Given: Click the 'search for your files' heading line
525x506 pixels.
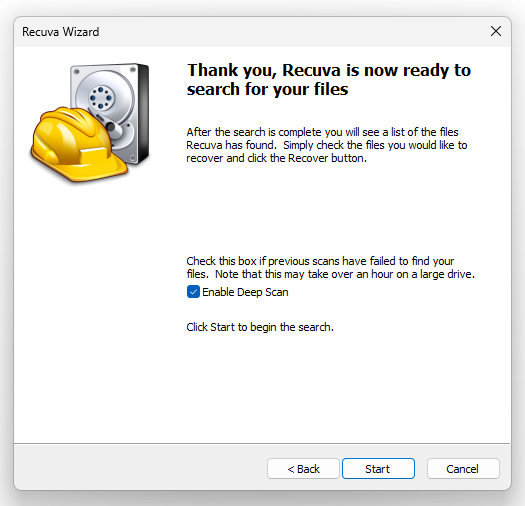Looking at the screenshot, I should coord(268,90).
